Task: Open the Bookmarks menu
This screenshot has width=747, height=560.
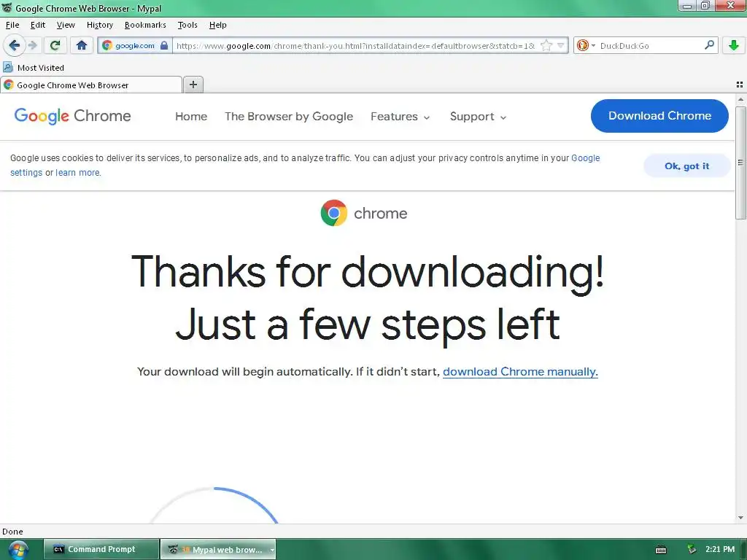Action: (x=145, y=25)
